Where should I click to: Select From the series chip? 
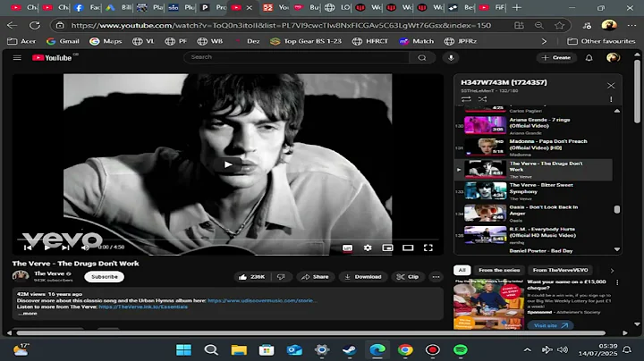pyautogui.click(x=499, y=270)
